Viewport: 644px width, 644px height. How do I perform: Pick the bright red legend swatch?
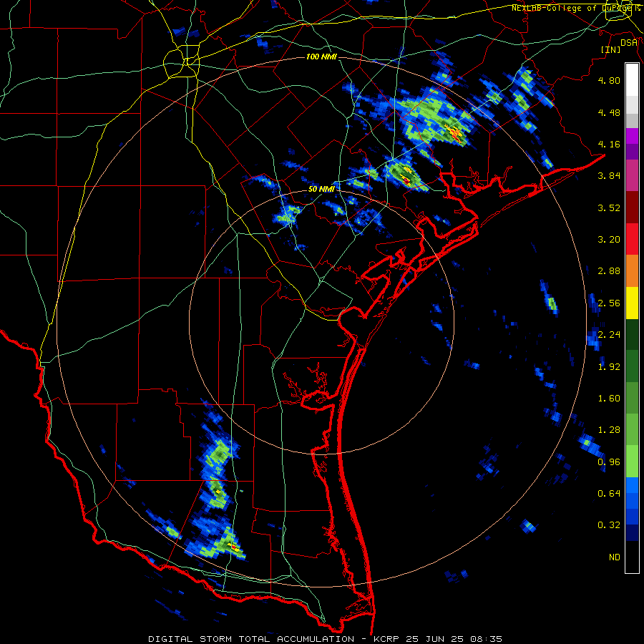632,239
